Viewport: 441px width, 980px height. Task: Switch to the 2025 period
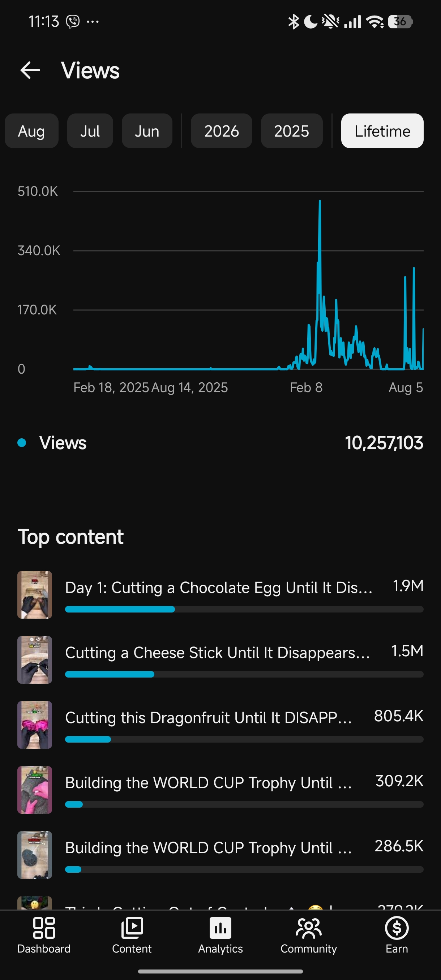[292, 131]
